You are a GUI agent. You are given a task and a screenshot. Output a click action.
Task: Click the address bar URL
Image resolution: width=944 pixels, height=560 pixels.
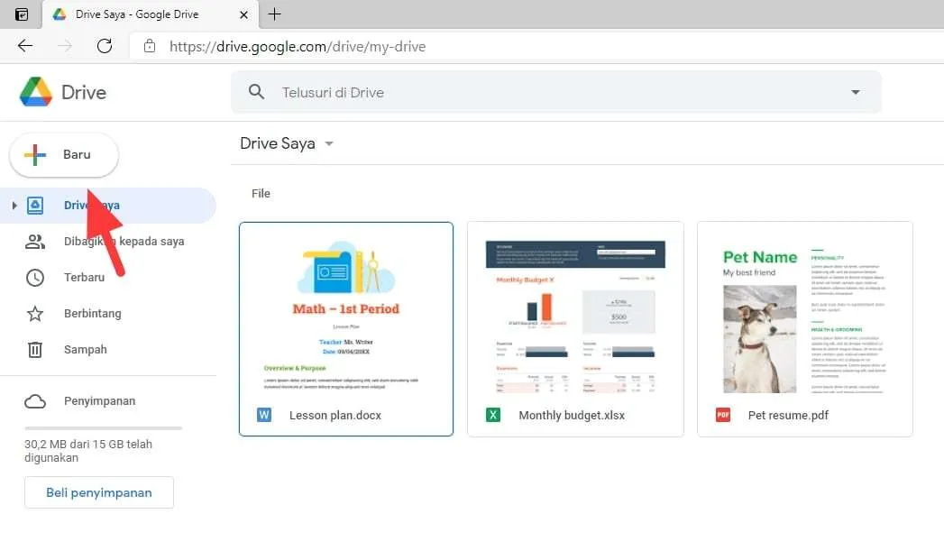[x=298, y=46]
